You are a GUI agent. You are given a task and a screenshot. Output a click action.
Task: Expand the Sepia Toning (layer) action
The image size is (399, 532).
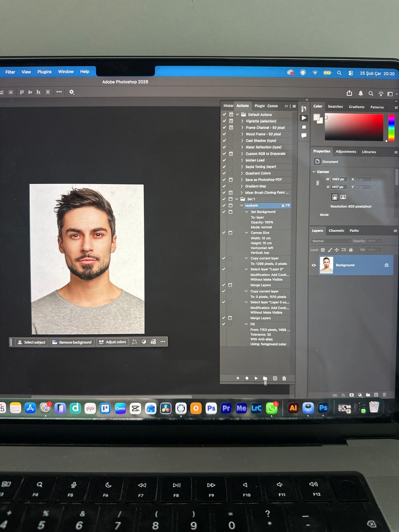tap(242, 167)
